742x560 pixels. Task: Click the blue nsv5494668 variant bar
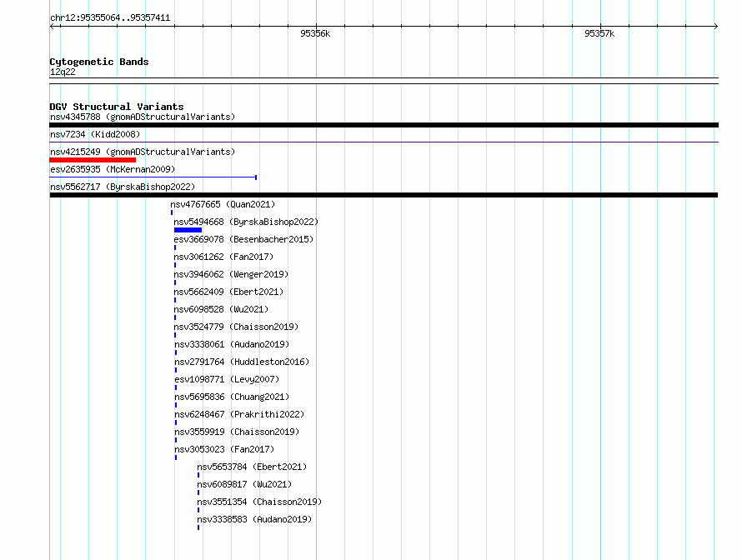[188, 230]
